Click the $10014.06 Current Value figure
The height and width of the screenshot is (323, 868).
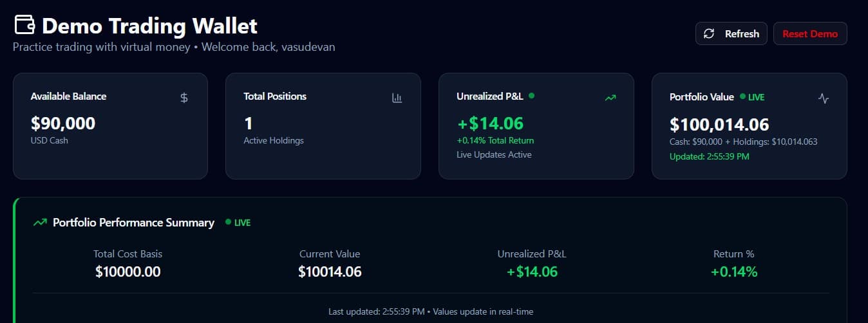point(330,272)
